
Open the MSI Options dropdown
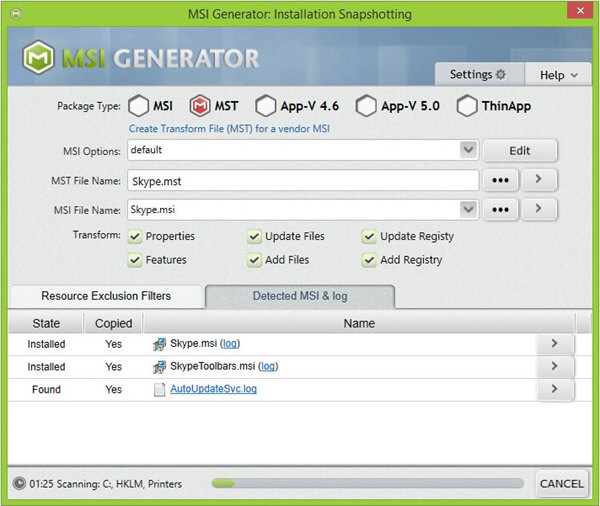click(x=468, y=150)
